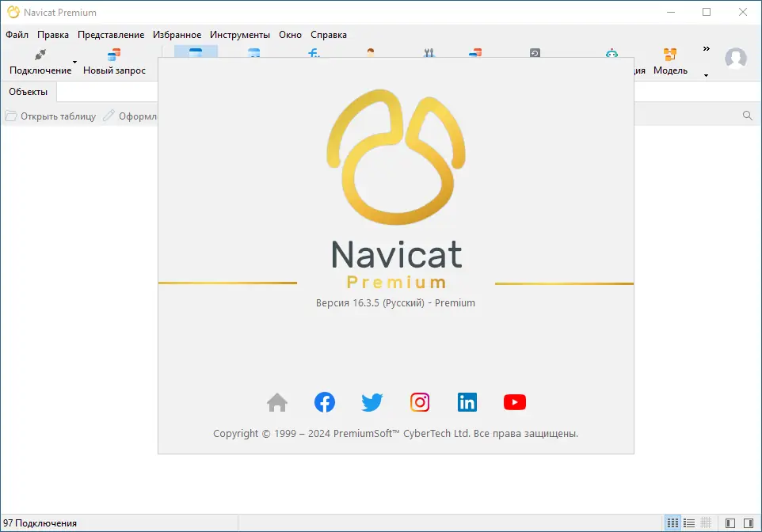Open the Подключение dropdown arrow
The image size is (762, 532).
click(x=74, y=63)
